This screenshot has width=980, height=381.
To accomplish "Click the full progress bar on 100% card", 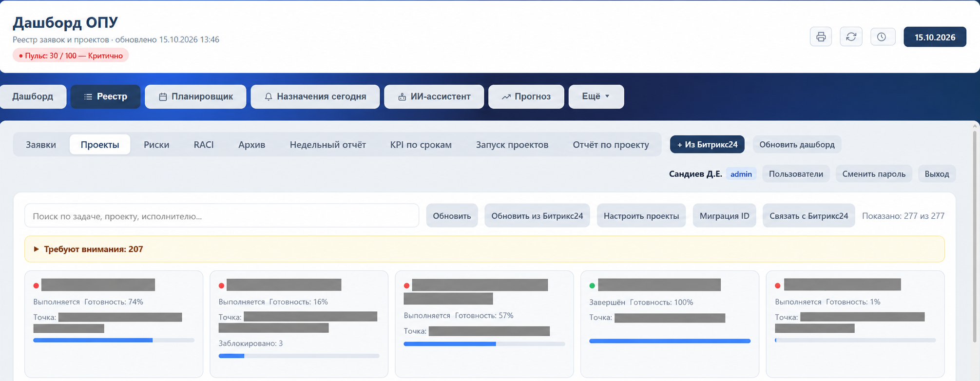I will pyautogui.click(x=670, y=341).
